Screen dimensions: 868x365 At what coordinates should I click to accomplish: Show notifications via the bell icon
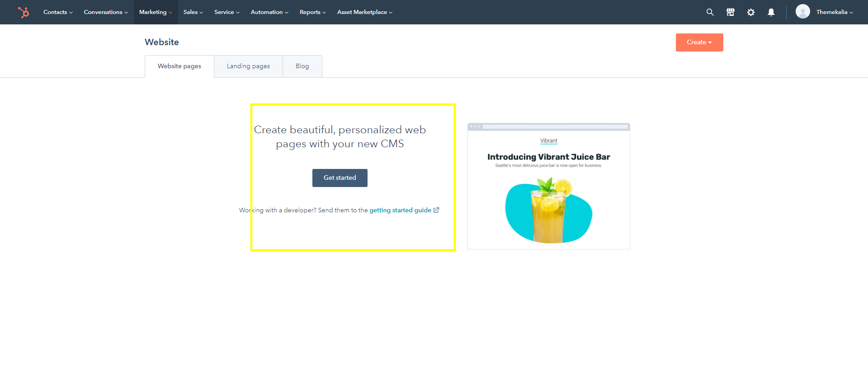click(x=771, y=12)
